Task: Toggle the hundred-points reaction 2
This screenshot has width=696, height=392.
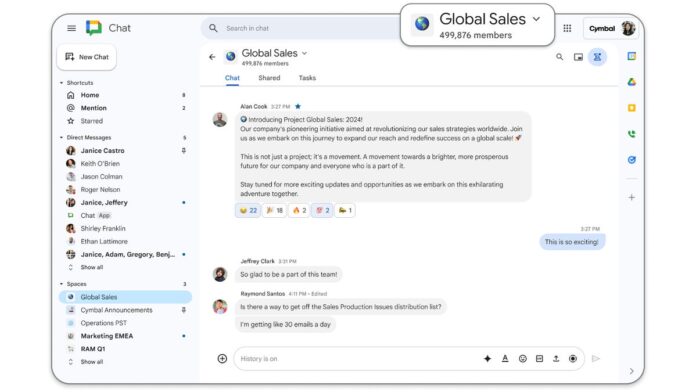Action: 323,210
